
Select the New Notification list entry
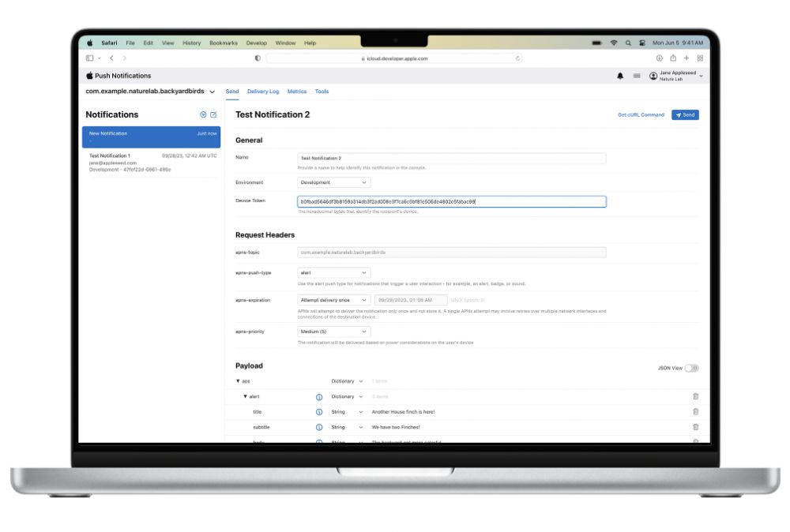tap(151, 137)
